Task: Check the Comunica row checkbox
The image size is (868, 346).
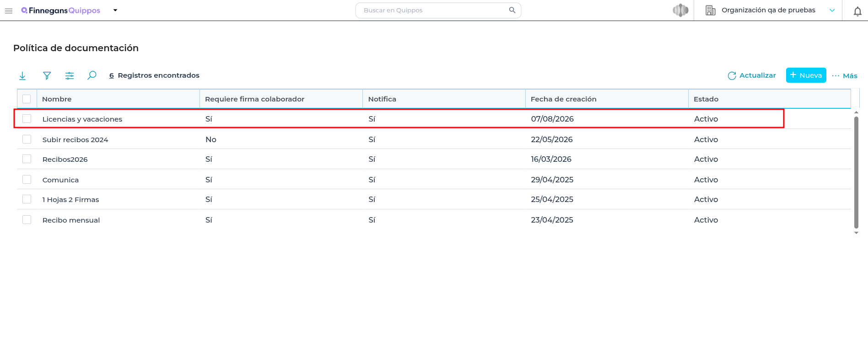Action: [27, 179]
